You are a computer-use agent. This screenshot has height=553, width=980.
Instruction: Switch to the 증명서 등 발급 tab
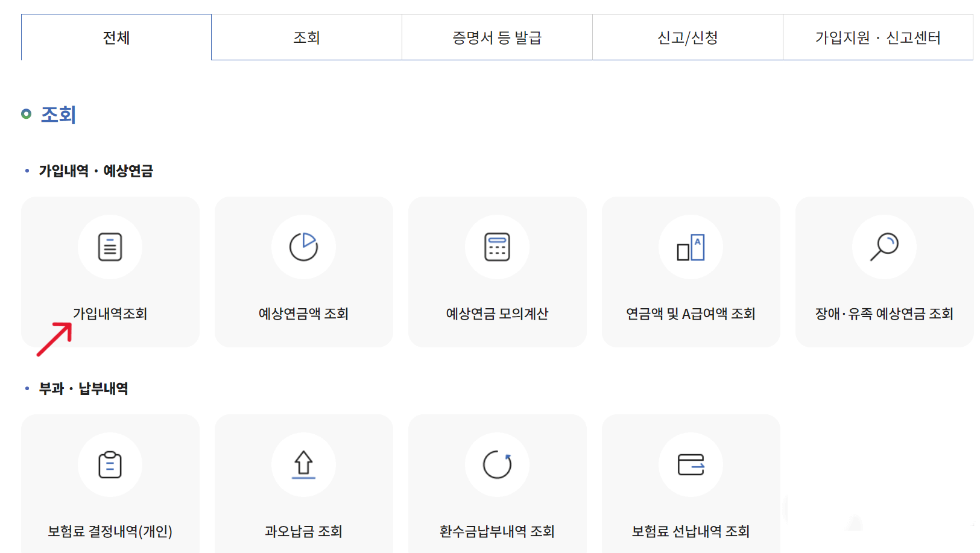tap(497, 37)
